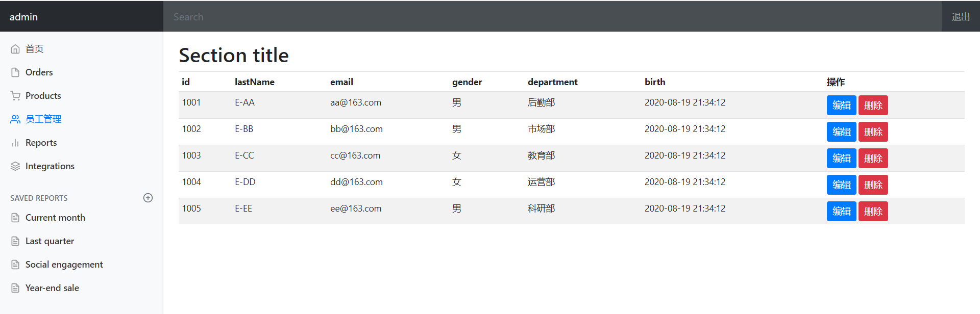
Task: Click the lastName column header
Action: [255, 82]
